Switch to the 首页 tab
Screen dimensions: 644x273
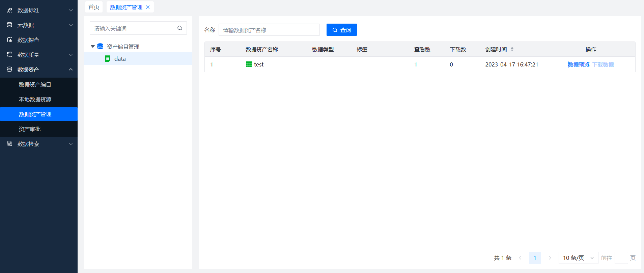pos(94,7)
